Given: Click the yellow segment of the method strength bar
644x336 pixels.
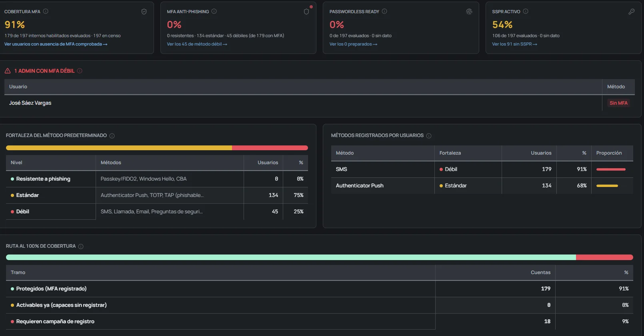Looking at the screenshot, I should tap(119, 148).
